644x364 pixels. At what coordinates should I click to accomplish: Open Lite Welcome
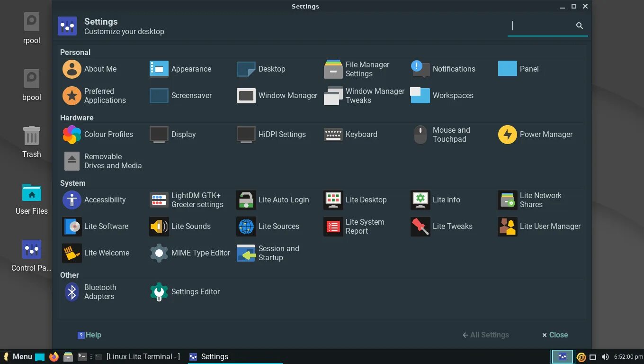pyautogui.click(x=96, y=253)
